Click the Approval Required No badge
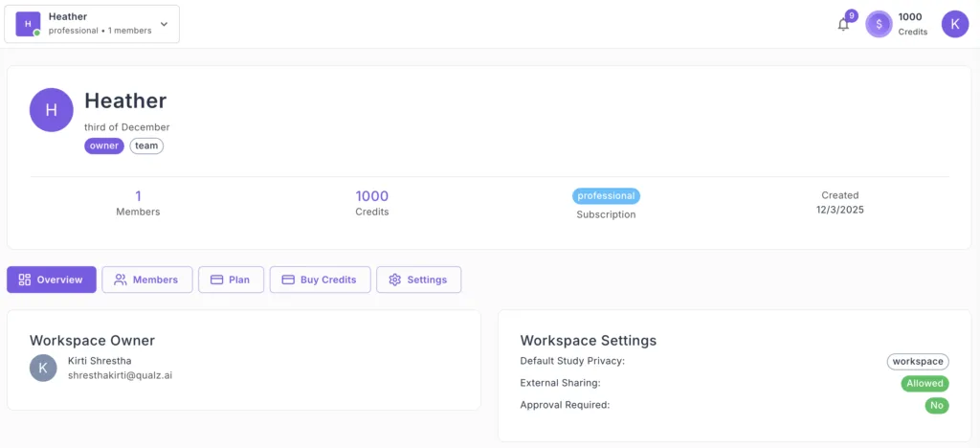This screenshot has height=448, width=980. click(936, 405)
